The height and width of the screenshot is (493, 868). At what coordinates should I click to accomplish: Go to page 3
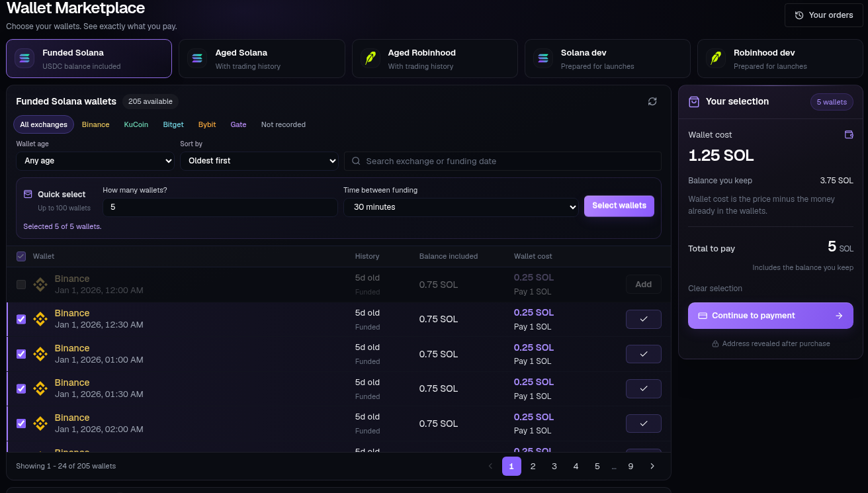click(x=554, y=466)
